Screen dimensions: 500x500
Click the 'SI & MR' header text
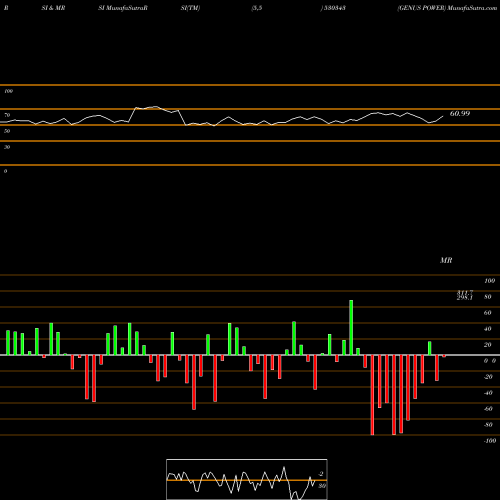click(x=53, y=8)
